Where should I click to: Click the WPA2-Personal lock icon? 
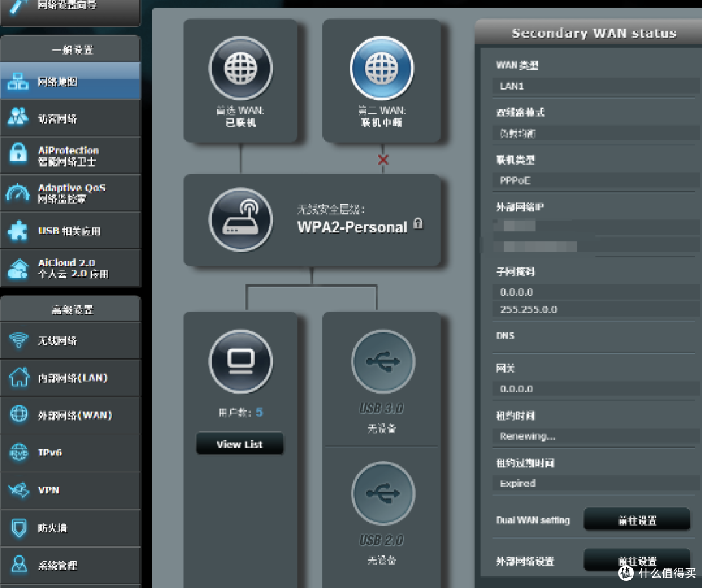(x=418, y=223)
